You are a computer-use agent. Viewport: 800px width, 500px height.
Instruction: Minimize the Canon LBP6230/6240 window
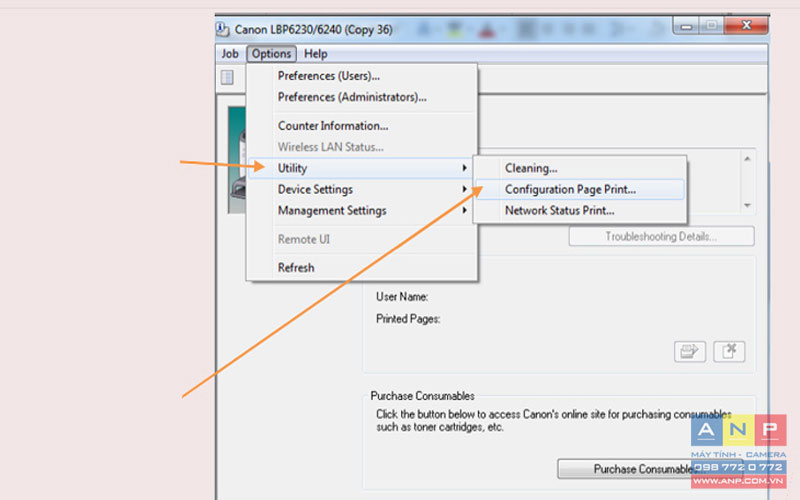point(686,26)
